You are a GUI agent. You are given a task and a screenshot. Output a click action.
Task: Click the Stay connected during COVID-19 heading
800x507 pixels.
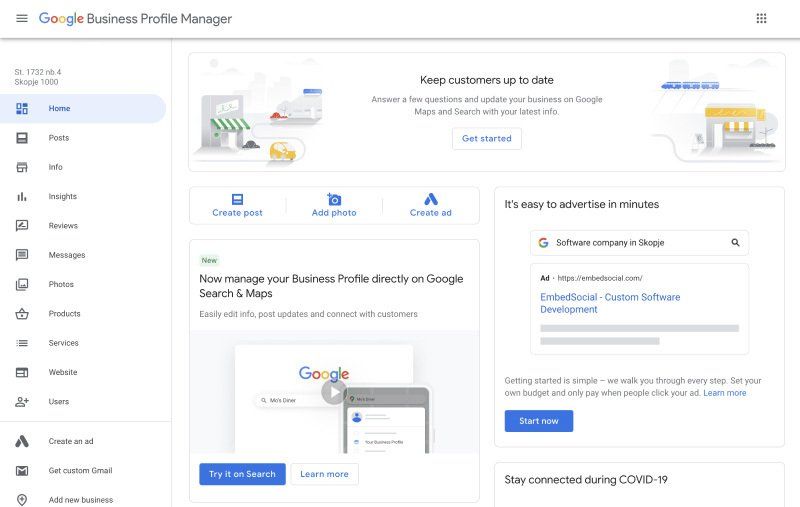click(586, 479)
